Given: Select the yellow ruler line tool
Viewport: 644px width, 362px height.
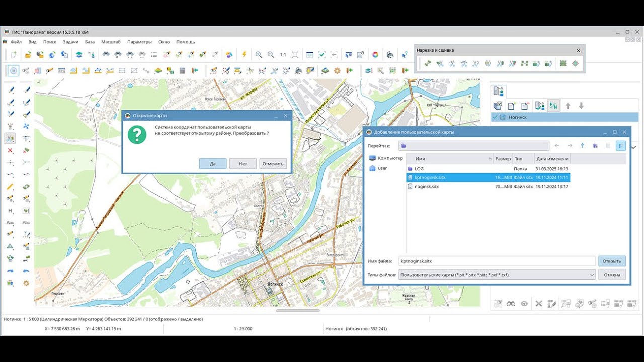Looking at the screenshot, I should [10, 187].
